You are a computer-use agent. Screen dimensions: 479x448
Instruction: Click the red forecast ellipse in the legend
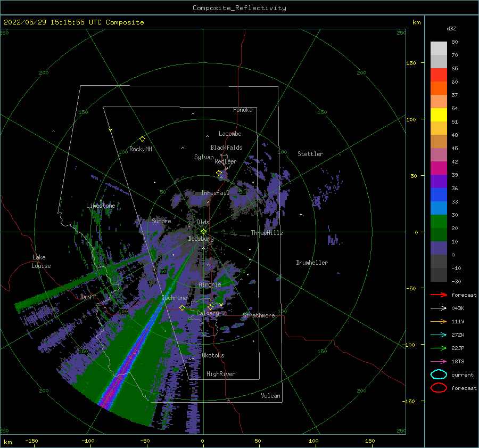(x=439, y=388)
